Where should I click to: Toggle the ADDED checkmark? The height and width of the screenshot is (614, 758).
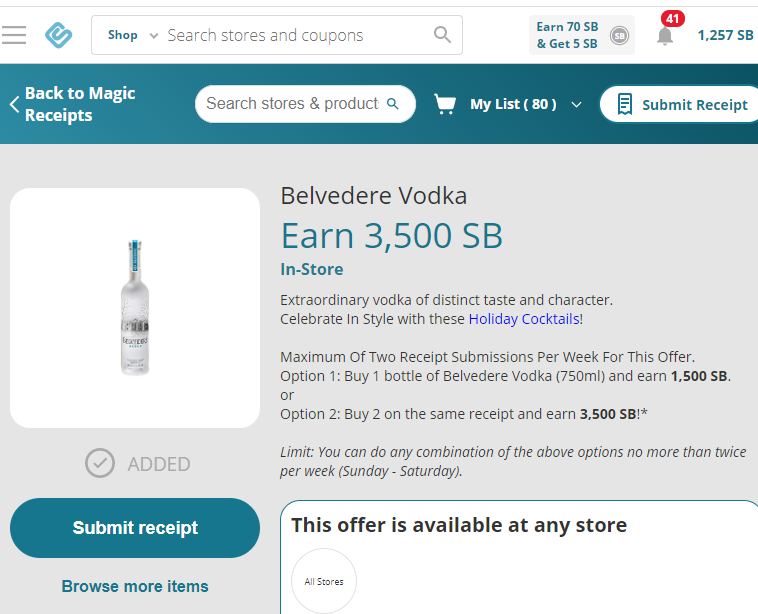tap(100, 463)
